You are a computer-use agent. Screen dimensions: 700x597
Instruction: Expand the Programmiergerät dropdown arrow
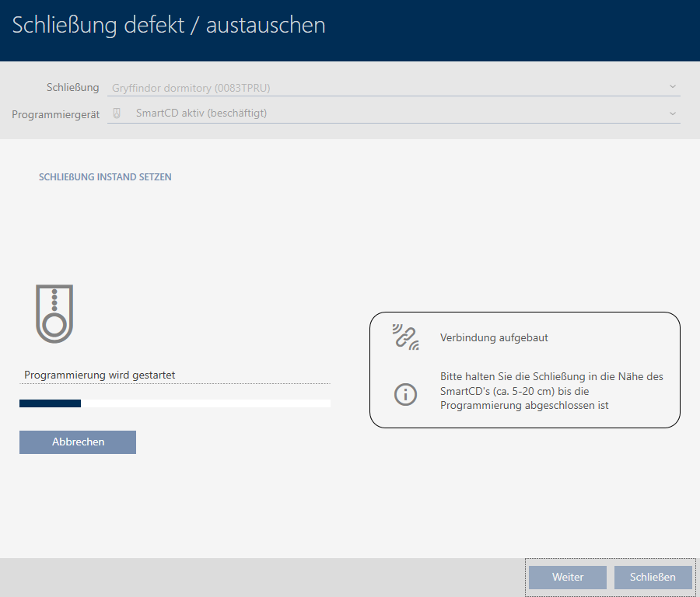[672, 113]
